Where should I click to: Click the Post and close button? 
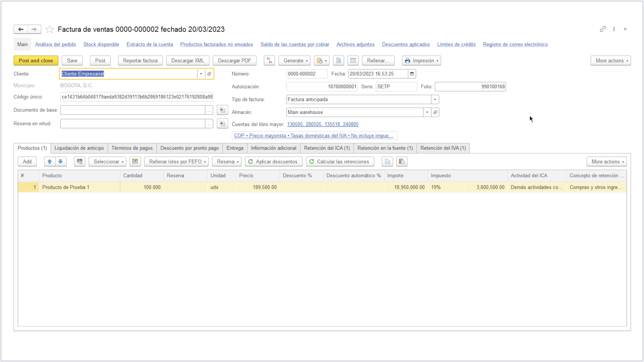[36, 61]
